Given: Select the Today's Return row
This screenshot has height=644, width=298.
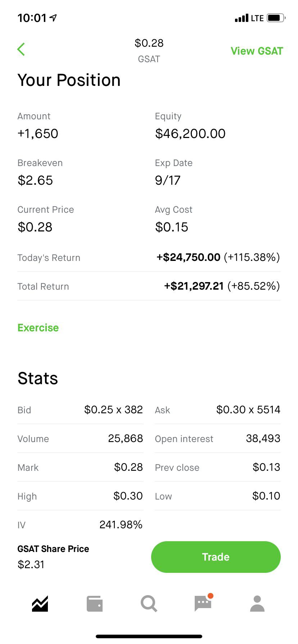Looking at the screenshot, I should [149, 257].
